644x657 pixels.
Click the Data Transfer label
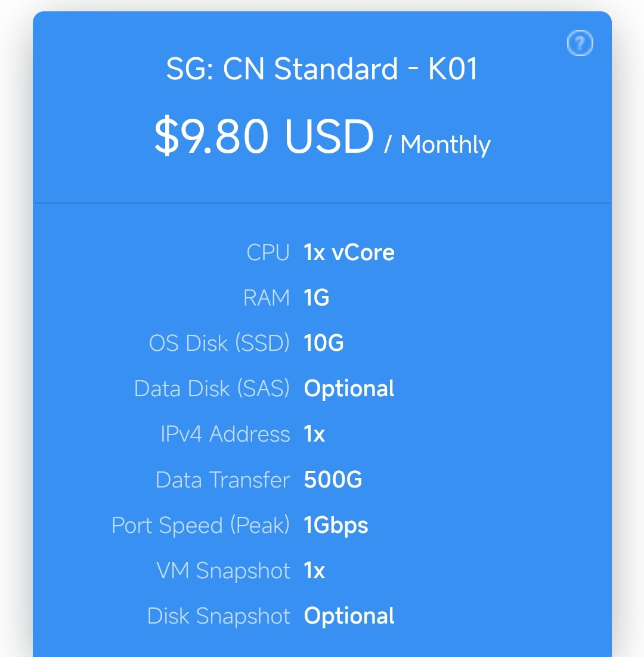pos(222,480)
